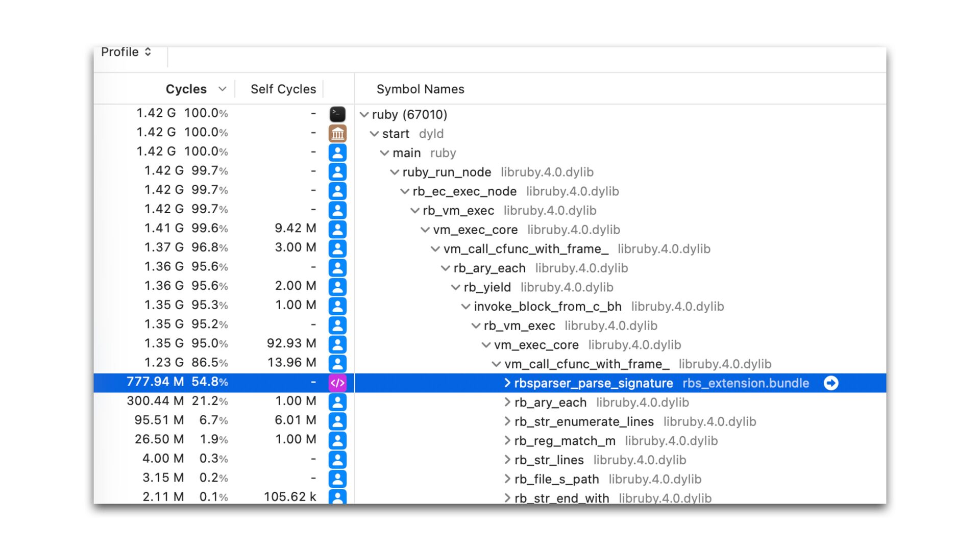Click the user icon next to rb_reg_match_m
This screenshot has height=551, width=980.
tap(337, 440)
